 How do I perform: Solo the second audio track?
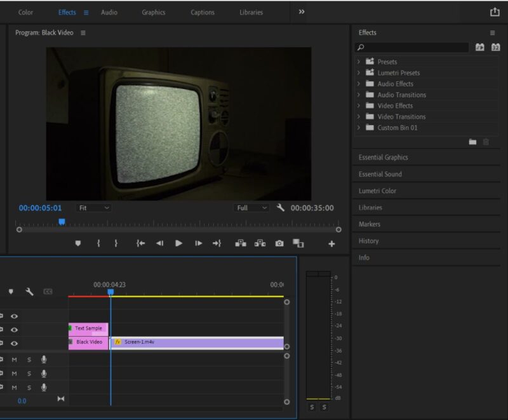[x=29, y=374]
